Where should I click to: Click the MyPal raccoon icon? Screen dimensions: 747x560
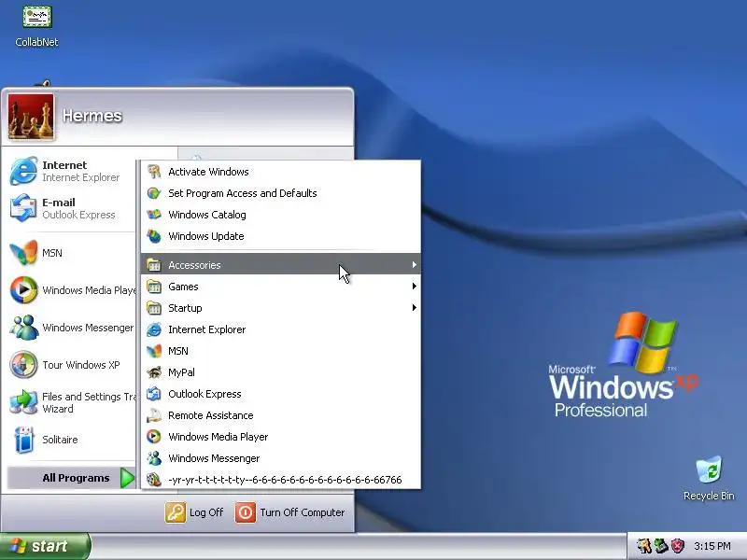(x=154, y=372)
